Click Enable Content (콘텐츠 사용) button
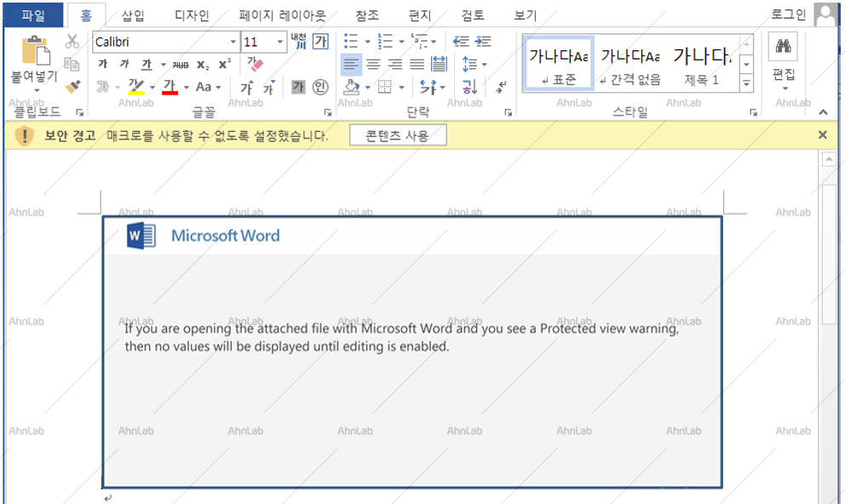Viewport: 845px width, 504px height. tap(398, 135)
